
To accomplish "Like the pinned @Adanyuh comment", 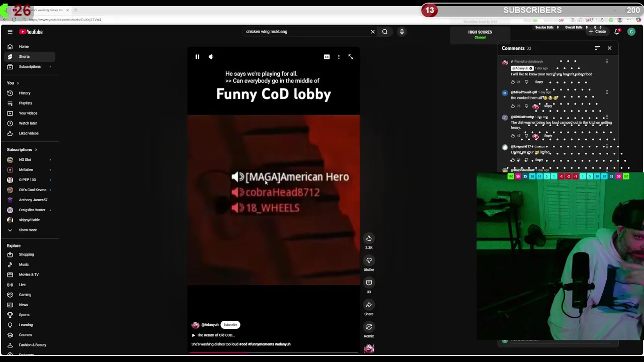I will pyautogui.click(x=513, y=82).
